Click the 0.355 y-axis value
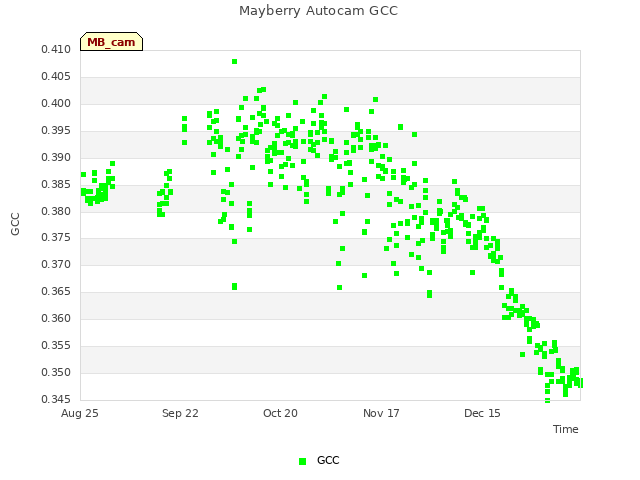Screen dimensions: 640x480 pos(56,346)
